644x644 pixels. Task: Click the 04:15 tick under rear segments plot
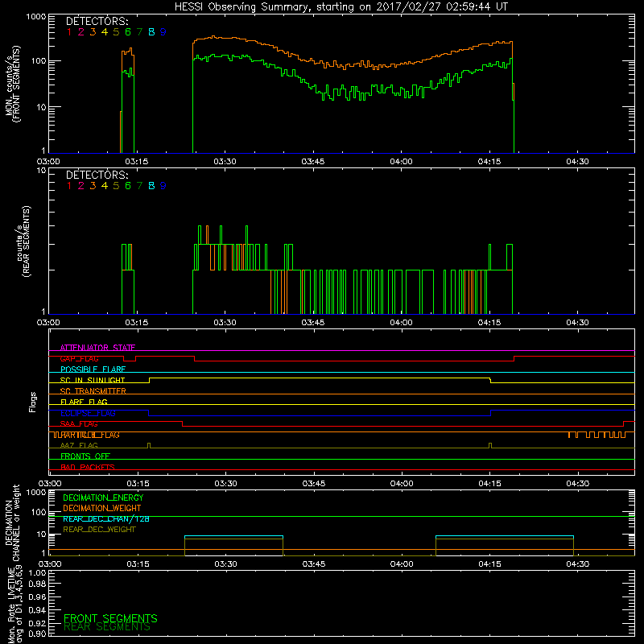(x=489, y=323)
